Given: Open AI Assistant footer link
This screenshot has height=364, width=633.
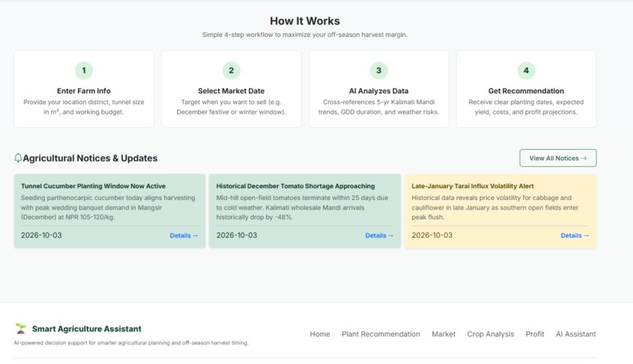Looking at the screenshot, I should click(576, 334).
